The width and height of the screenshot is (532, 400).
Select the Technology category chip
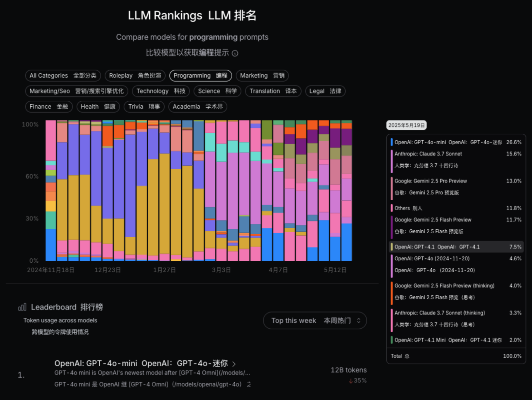coord(161,91)
